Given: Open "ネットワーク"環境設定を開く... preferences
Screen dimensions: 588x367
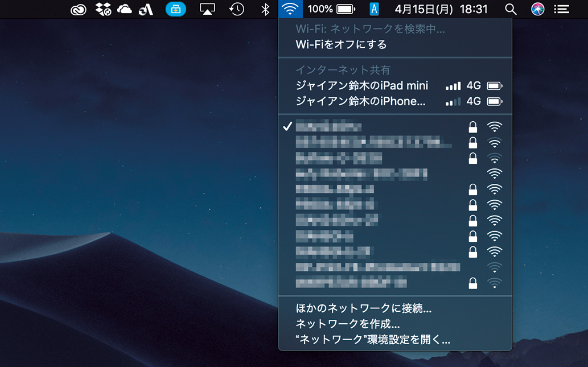Looking at the screenshot, I should pos(373,340).
